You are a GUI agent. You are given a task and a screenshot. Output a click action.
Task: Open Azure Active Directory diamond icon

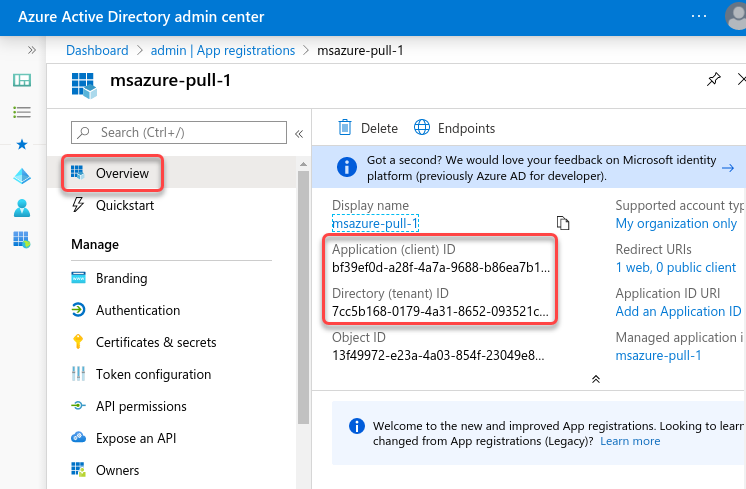[x=21, y=176]
